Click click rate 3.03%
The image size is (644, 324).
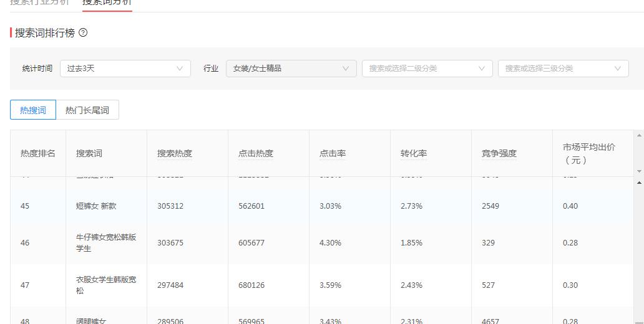click(x=330, y=206)
